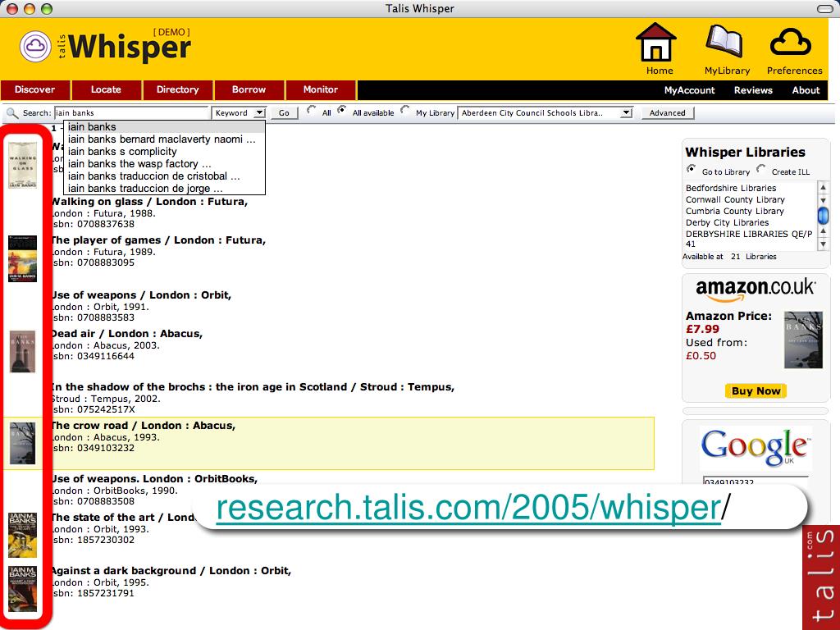Viewport: 840px width, 630px height.
Task: Choose Create ILL radio option
Action: point(760,169)
